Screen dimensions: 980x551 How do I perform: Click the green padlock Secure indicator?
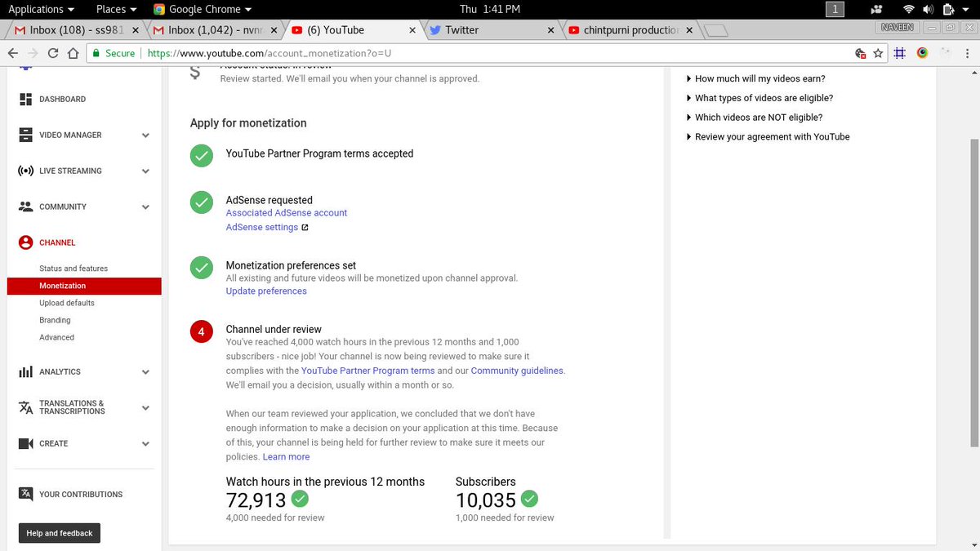coord(113,53)
